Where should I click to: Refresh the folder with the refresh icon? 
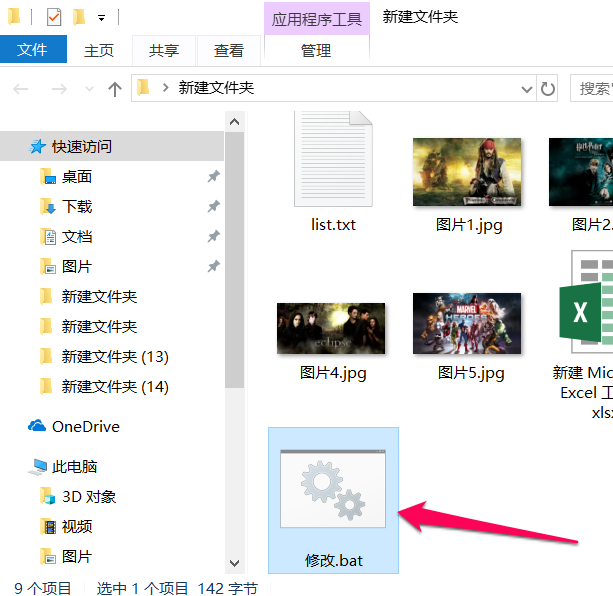pos(547,88)
